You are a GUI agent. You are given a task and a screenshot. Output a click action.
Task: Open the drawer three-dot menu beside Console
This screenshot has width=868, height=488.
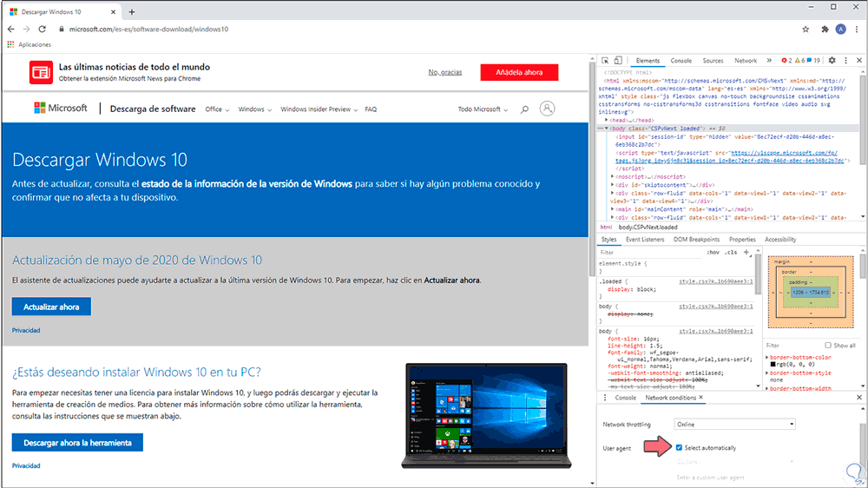(605, 398)
